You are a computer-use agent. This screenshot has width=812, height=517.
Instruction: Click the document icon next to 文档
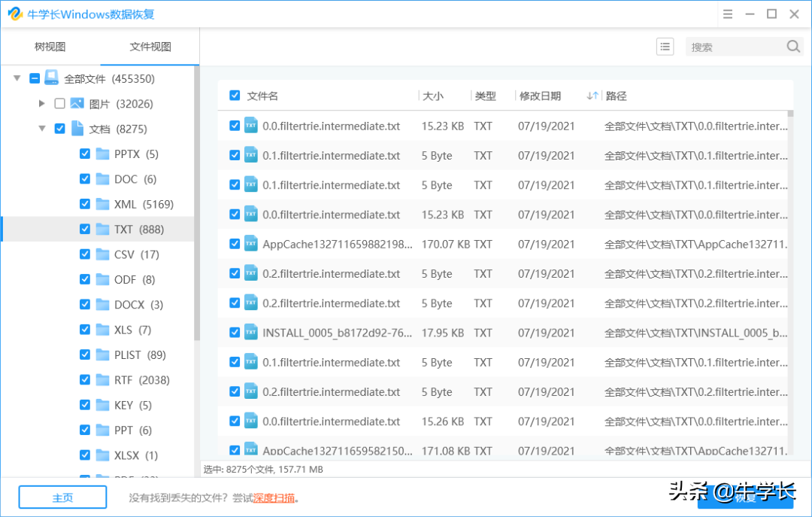coord(77,128)
